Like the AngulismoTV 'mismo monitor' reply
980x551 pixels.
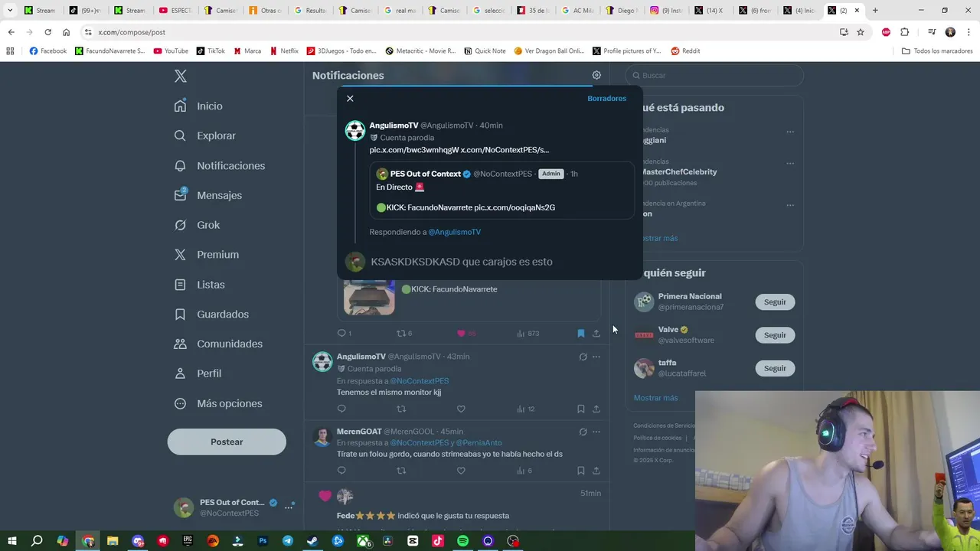pos(461,409)
